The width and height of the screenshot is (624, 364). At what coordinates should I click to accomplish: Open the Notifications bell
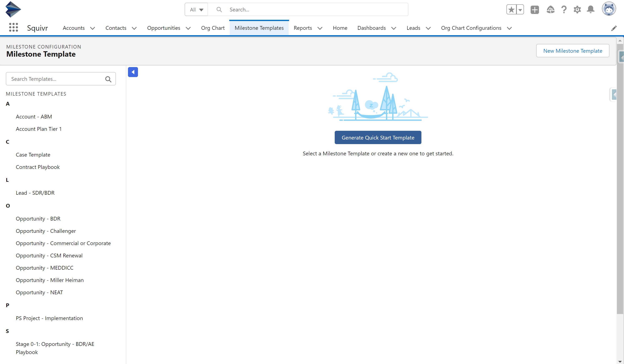[x=591, y=10]
